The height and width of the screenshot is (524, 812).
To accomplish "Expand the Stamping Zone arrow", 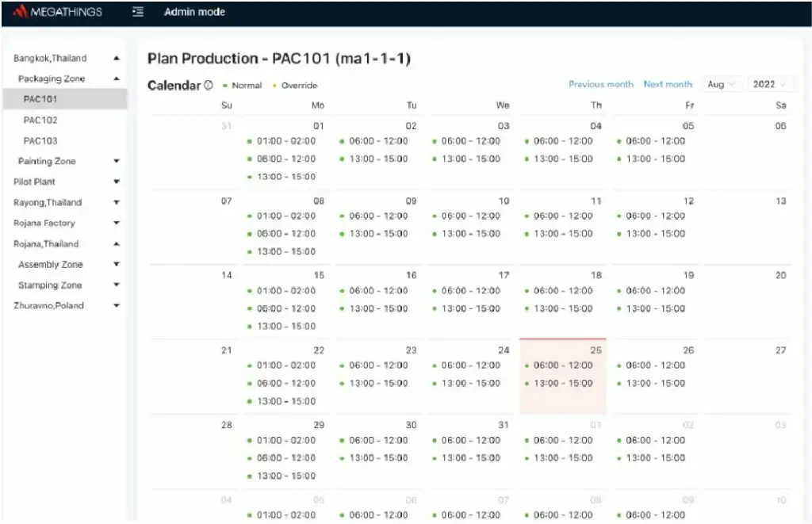I will click(x=117, y=285).
